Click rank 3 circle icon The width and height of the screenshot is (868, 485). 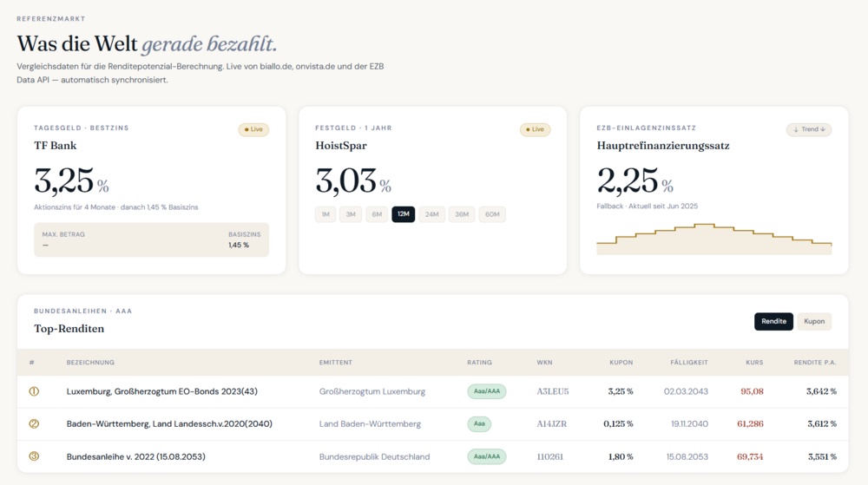click(34, 456)
